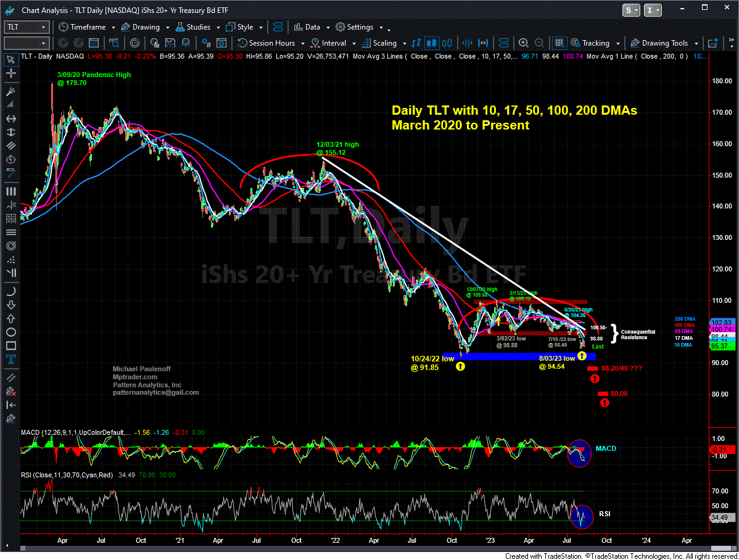The image size is (739, 560).
Task: Click the expand bar spacing icon
Action: point(483,43)
